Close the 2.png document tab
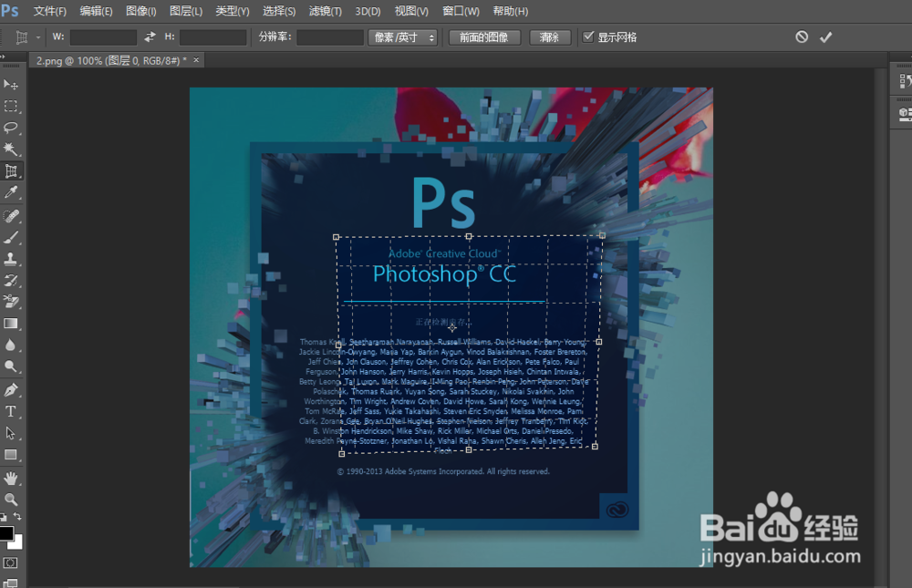The width and height of the screenshot is (912, 588). coord(196,60)
